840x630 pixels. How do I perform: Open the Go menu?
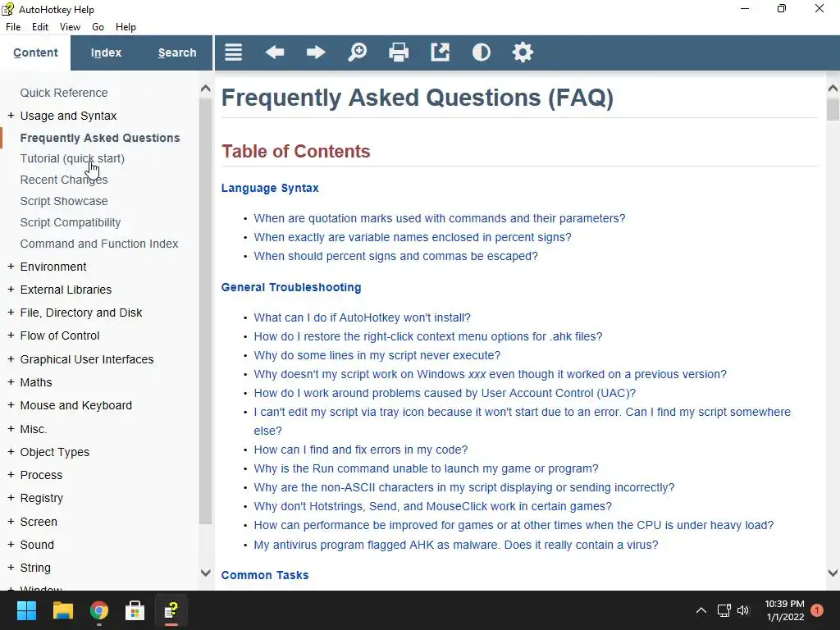[x=98, y=27]
